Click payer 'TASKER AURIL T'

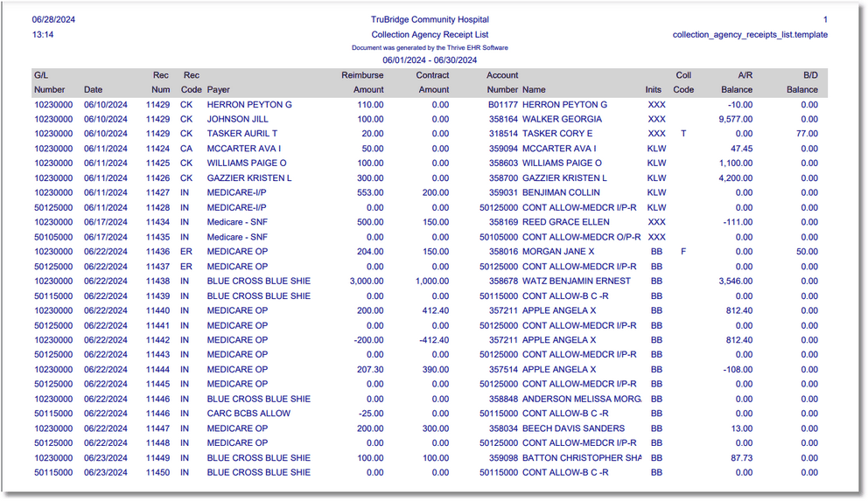[241, 133]
